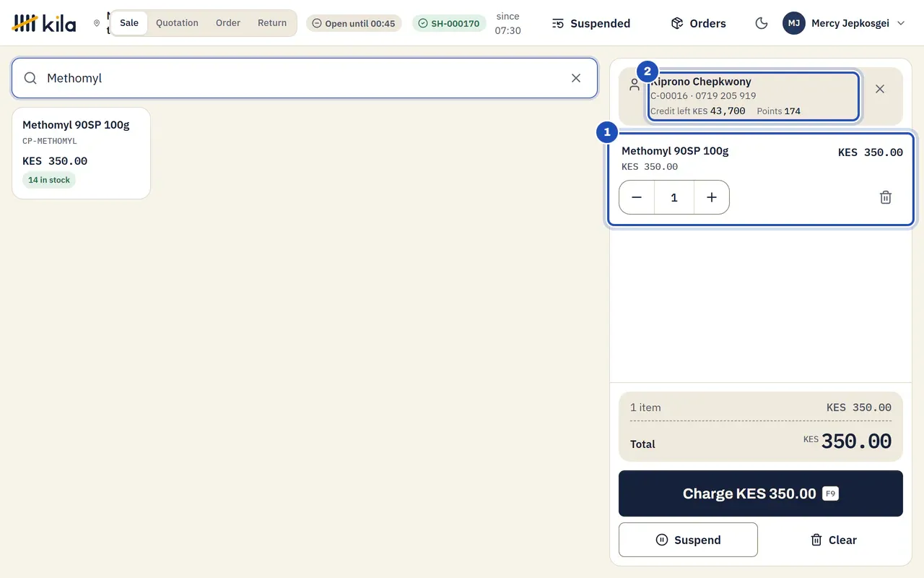Click the since 07:30 shift time
Screen dimensions: 924x578
click(508, 23)
